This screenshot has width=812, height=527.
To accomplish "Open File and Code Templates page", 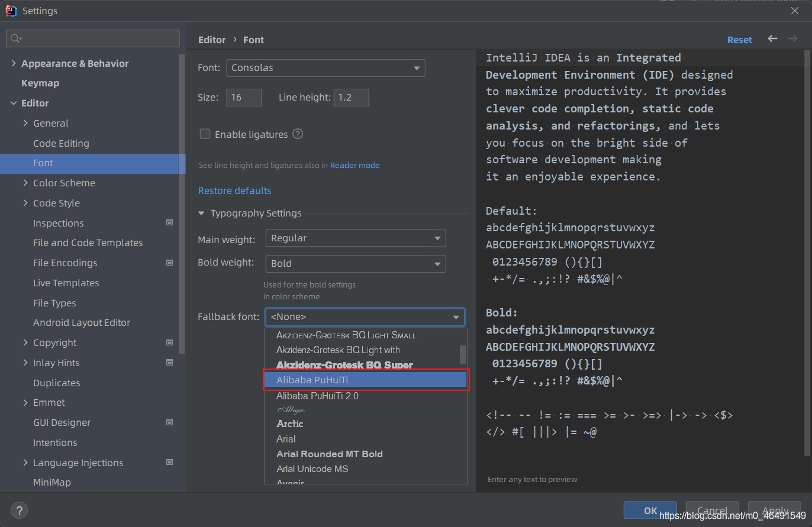I will point(88,243).
